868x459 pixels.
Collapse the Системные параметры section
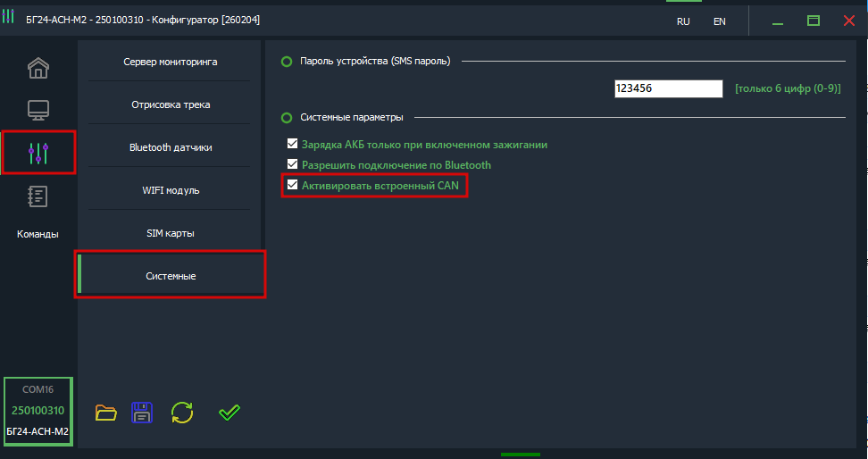[x=287, y=117]
